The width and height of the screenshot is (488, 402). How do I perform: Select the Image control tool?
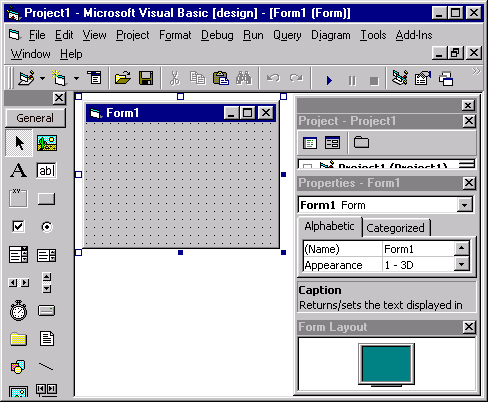pos(18,392)
